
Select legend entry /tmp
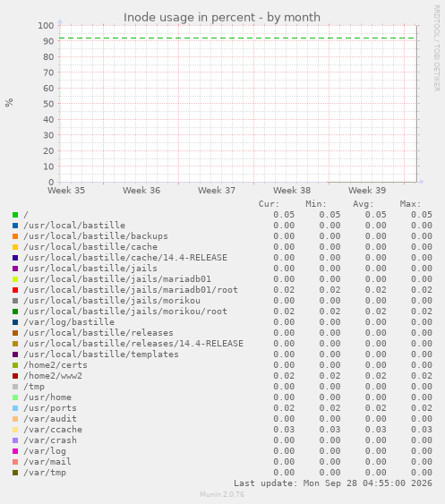pos(34,387)
